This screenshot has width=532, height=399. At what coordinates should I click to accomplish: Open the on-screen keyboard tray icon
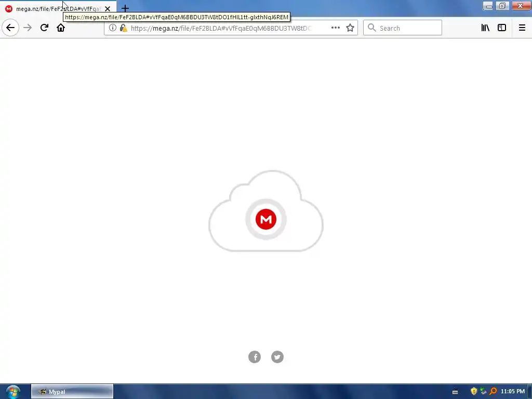point(455,392)
